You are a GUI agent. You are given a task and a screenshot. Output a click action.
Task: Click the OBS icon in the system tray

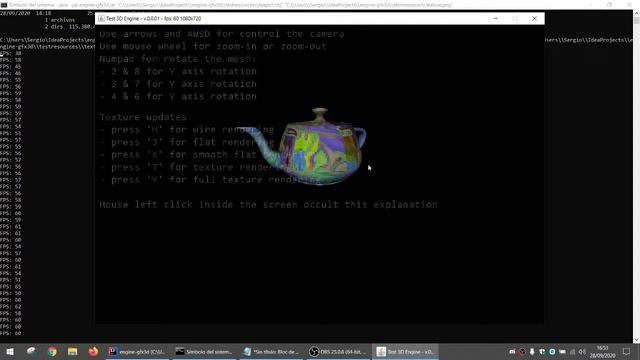click(522, 351)
